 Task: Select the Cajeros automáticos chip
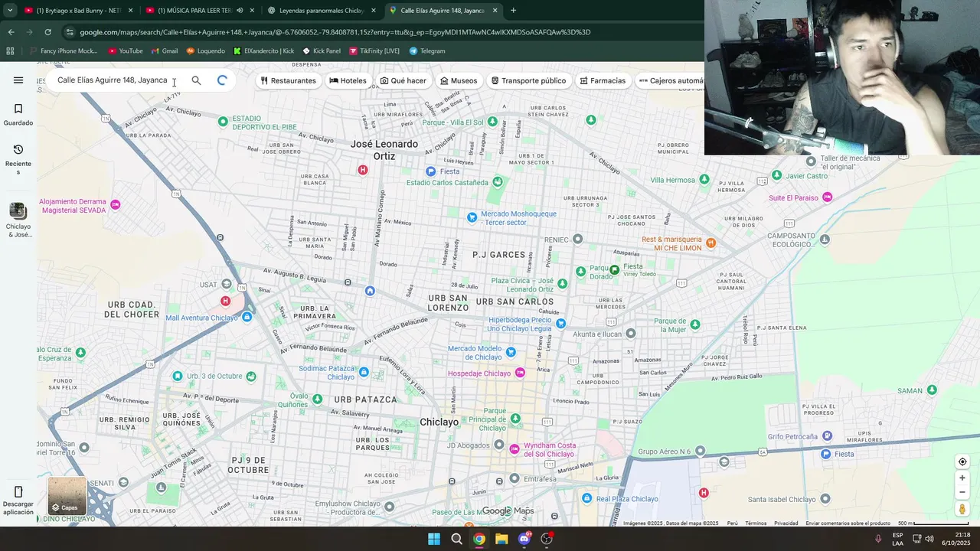pyautogui.click(x=670, y=80)
